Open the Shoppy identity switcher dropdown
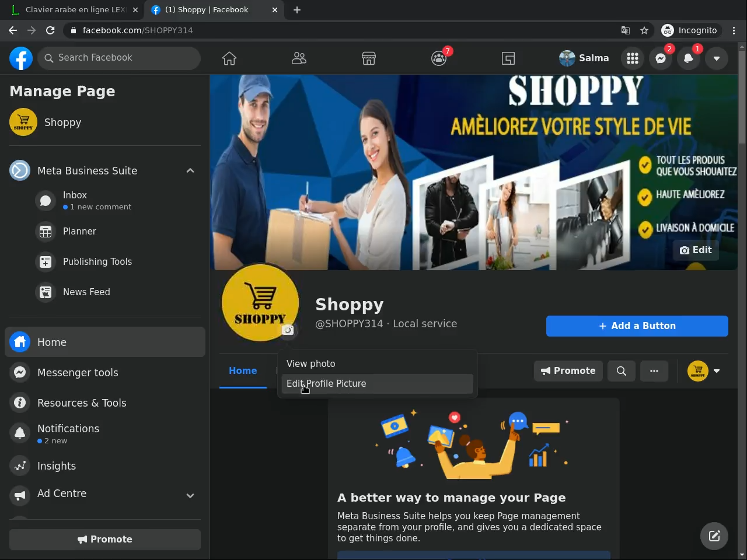This screenshot has width=747, height=560. (704, 371)
